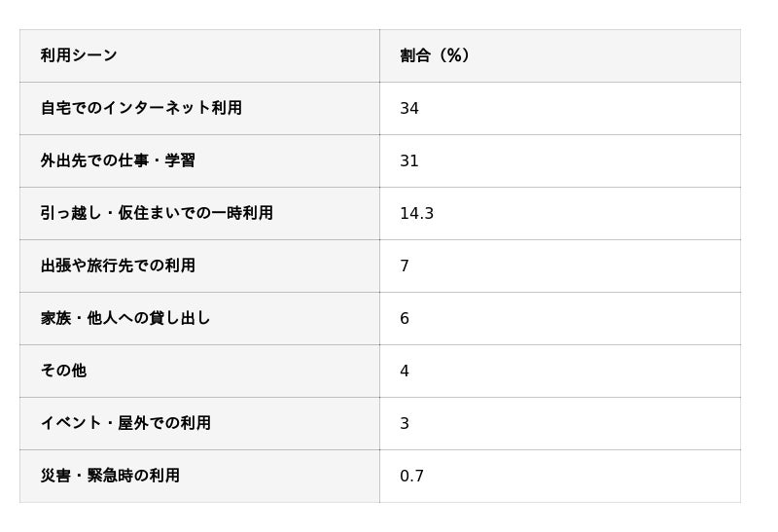Select the 引っ越し・仮住まいでの一時利用 cell

[x=157, y=213]
